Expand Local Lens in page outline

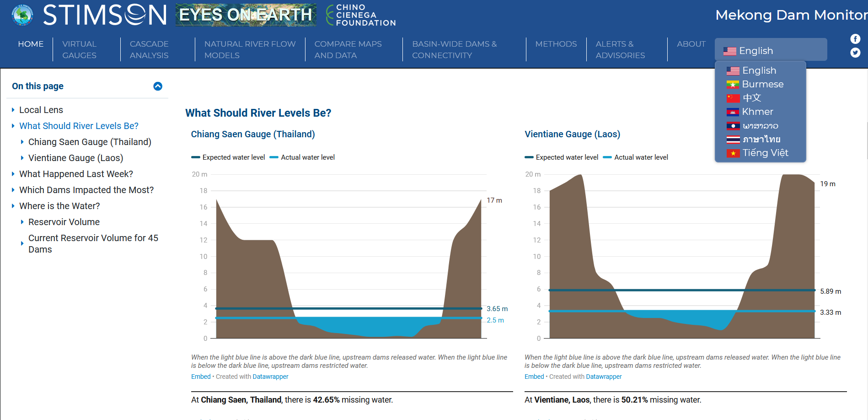point(41,110)
